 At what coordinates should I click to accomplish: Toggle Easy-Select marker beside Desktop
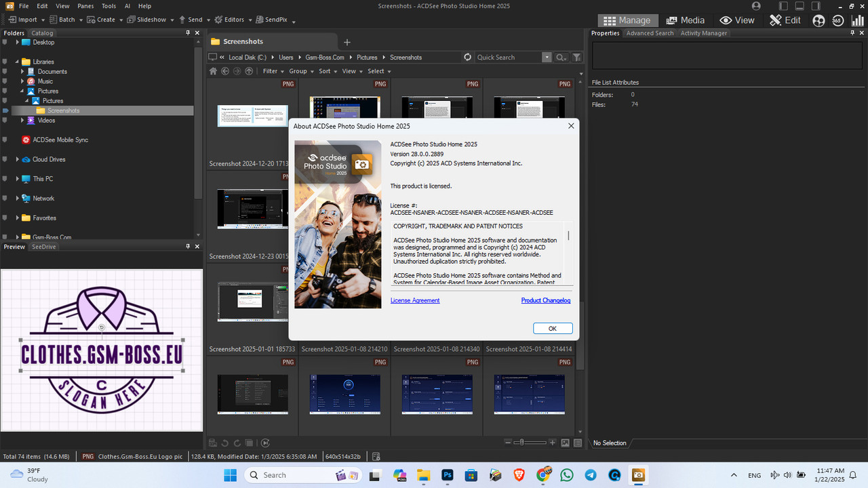pyautogui.click(x=5, y=42)
